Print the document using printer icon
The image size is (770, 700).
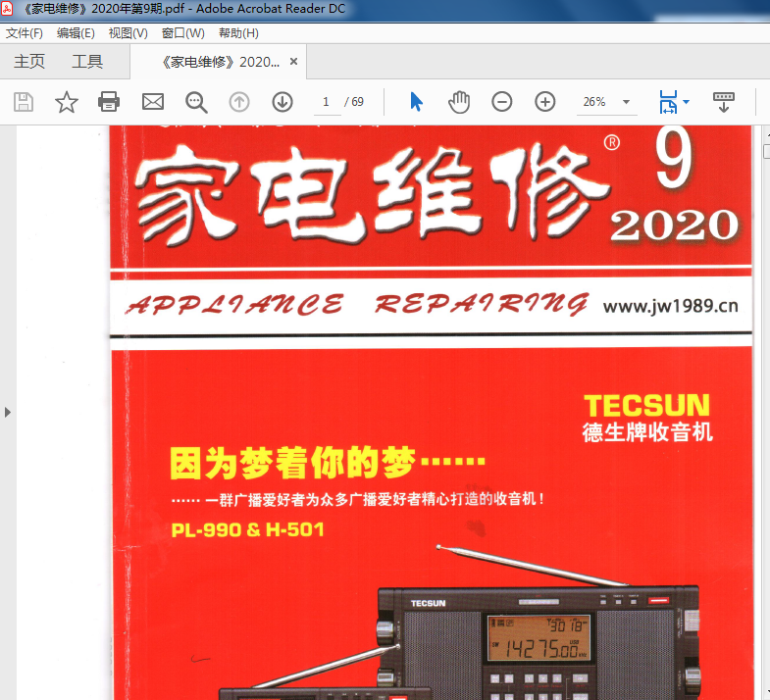(109, 102)
